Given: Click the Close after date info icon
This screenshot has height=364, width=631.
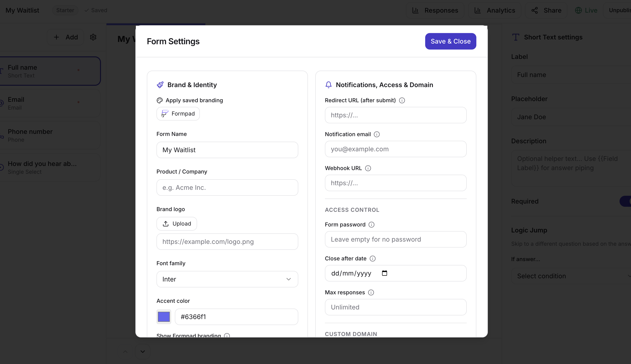Looking at the screenshot, I should coord(372,259).
